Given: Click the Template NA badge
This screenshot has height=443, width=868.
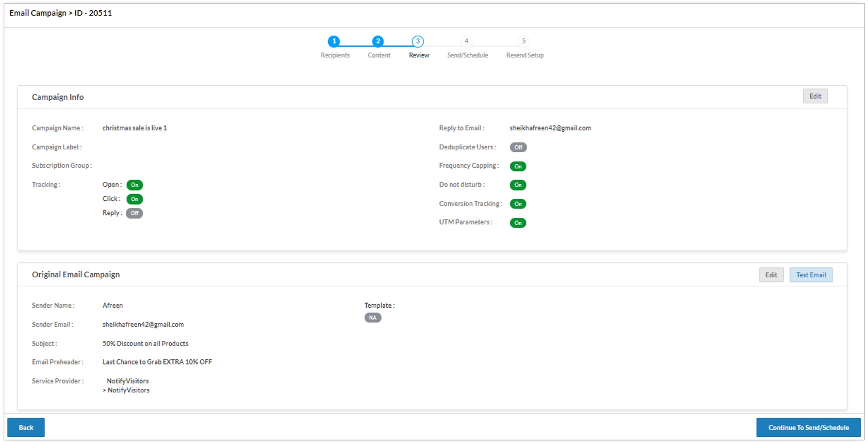Looking at the screenshot, I should pos(373,318).
